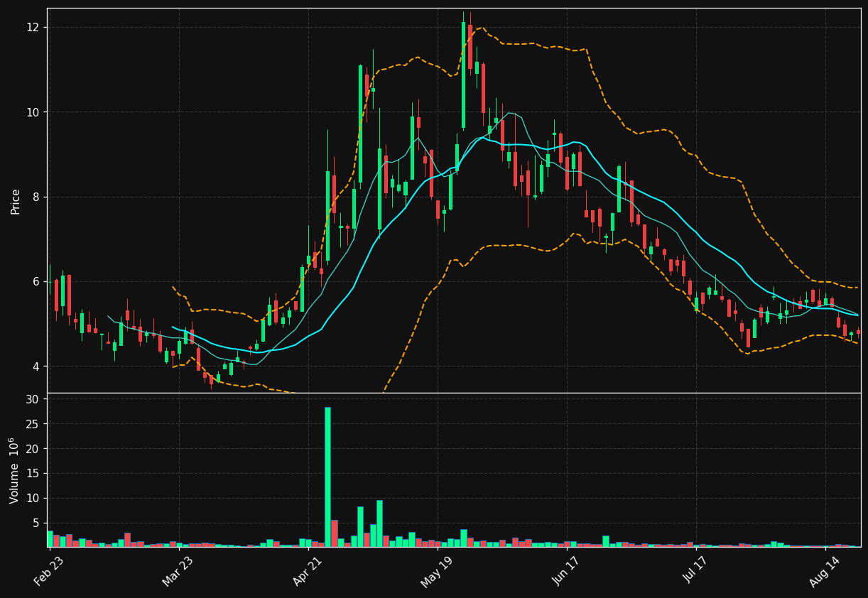Click volume axis tick label 30

[32, 400]
